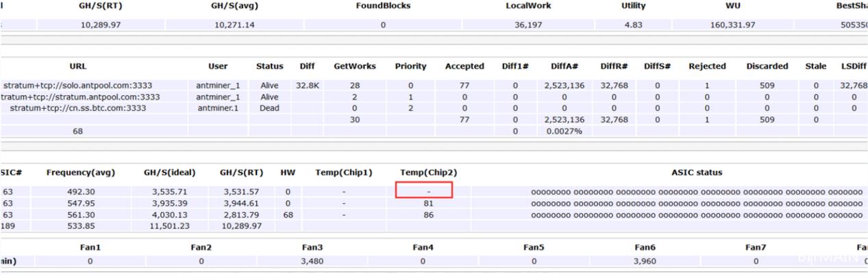Click the Utility value 4.83
The height and width of the screenshot is (275, 868).
click(x=632, y=25)
